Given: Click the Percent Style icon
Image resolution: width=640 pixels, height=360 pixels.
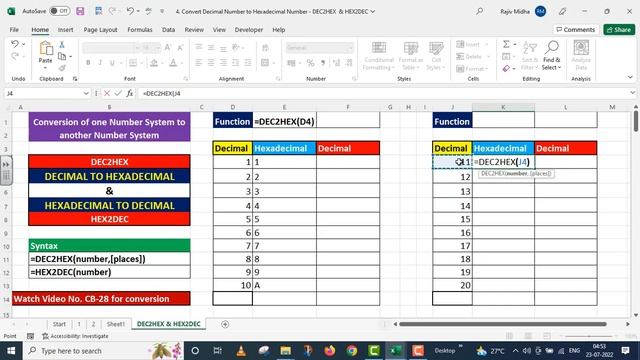Looking at the screenshot, I should tap(311, 63).
